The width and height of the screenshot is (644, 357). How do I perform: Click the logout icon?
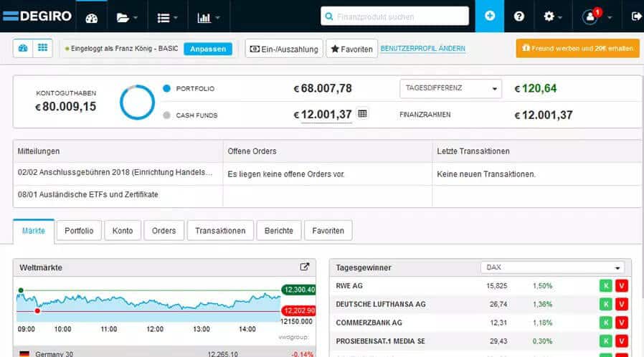(636, 16)
